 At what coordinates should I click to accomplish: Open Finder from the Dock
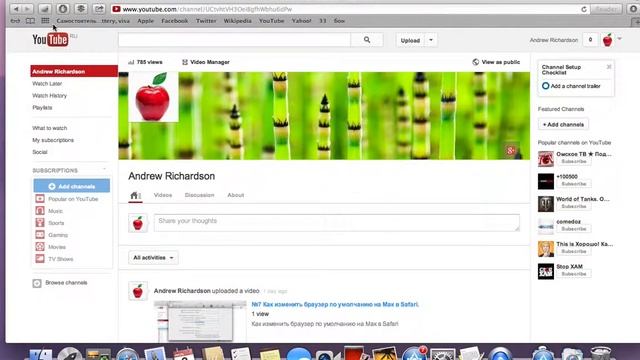(x=41, y=354)
